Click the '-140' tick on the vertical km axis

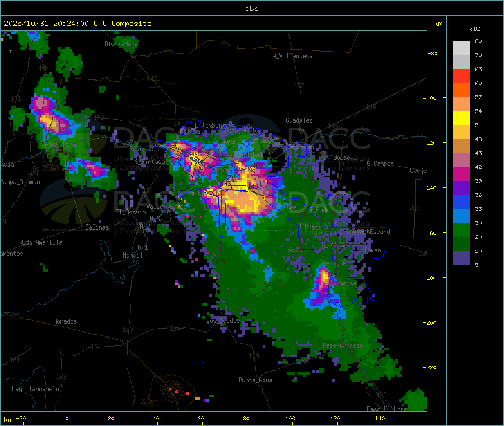431,188
